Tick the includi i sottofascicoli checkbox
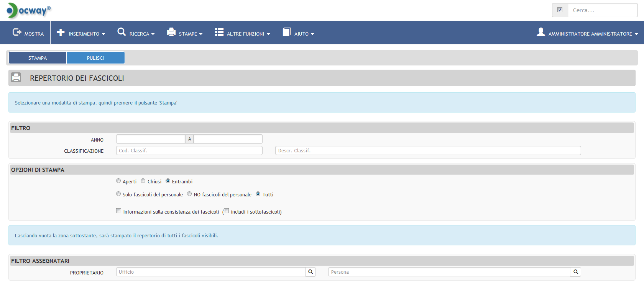This screenshot has width=644, height=289. point(227,211)
